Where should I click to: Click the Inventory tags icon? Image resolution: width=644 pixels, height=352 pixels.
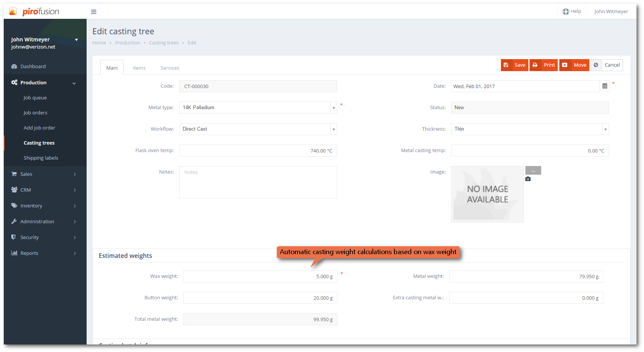pos(14,206)
